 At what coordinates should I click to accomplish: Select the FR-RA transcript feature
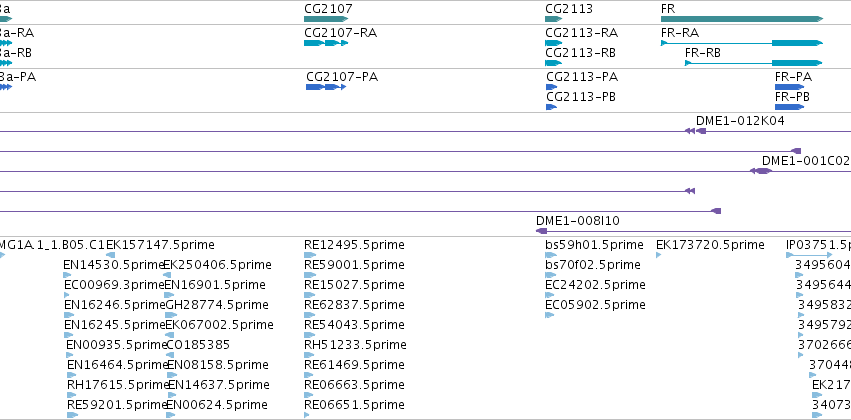point(742,43)
